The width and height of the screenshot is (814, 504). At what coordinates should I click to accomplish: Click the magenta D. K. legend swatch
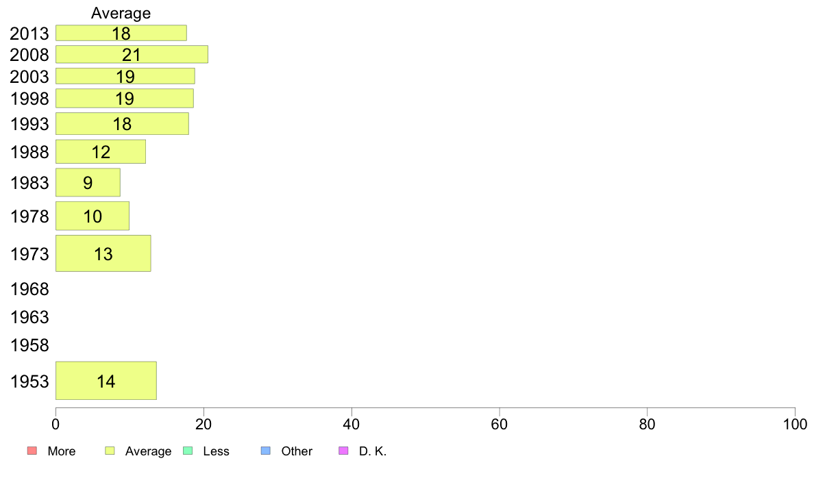coord(343,451)
